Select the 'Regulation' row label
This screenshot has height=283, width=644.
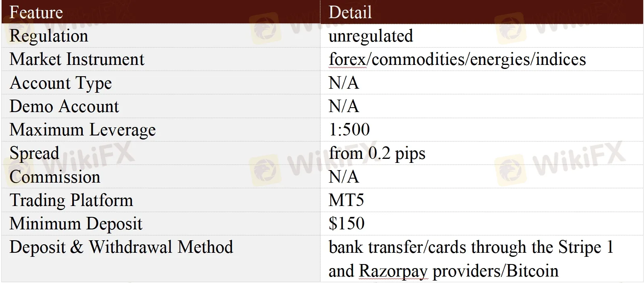coord(48,35)
